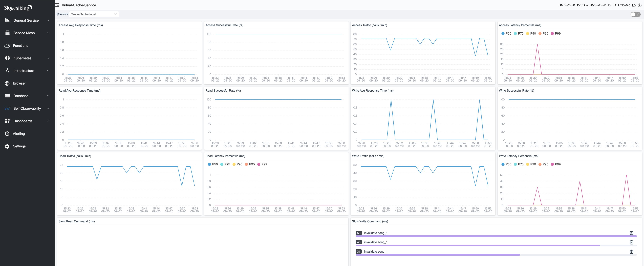Screen dimensions: 644x266
Task: Open the Alerting page
Action: coord(19,134)
